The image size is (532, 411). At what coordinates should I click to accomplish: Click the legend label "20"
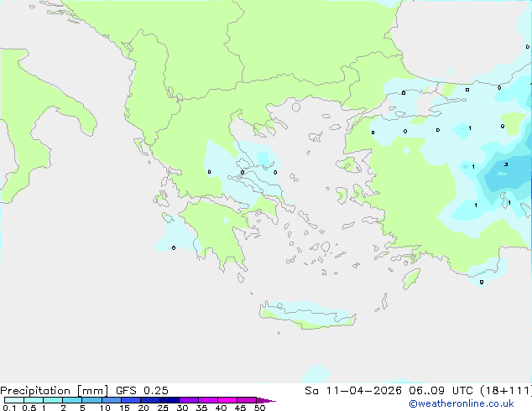coord(143,408)
